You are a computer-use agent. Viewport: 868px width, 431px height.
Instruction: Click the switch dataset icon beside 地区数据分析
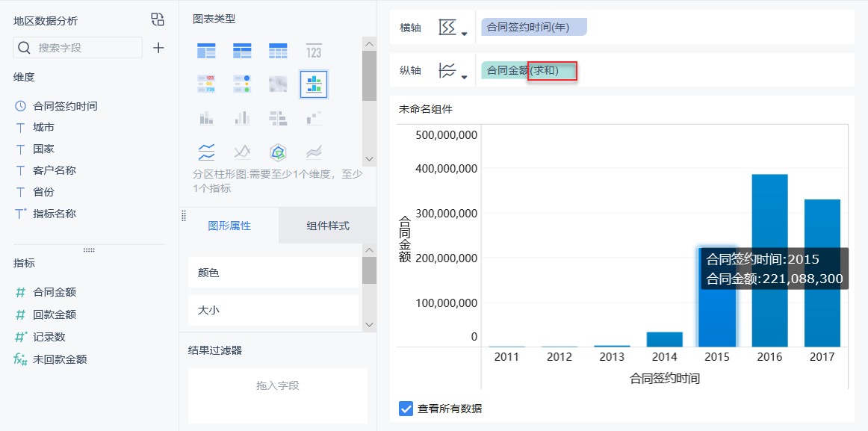pyautogui.click(x=158, y=20)
